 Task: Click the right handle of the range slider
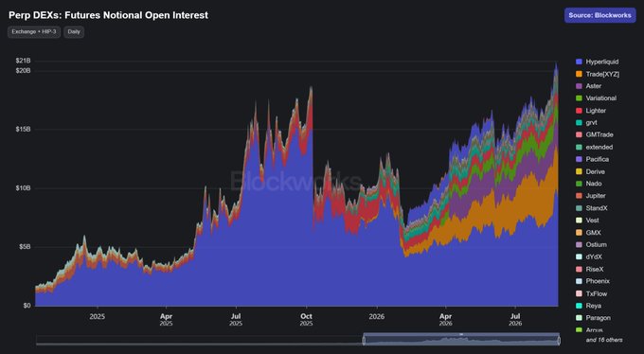(x=559, y=341)
